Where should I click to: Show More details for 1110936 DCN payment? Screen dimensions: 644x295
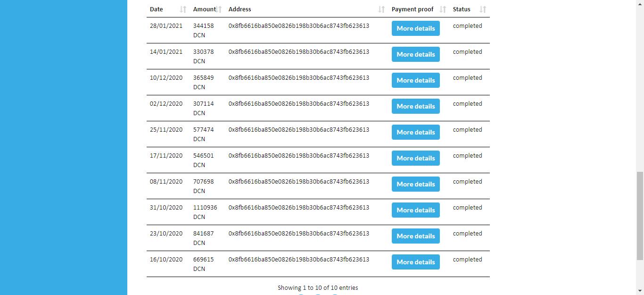coord(416,210)
